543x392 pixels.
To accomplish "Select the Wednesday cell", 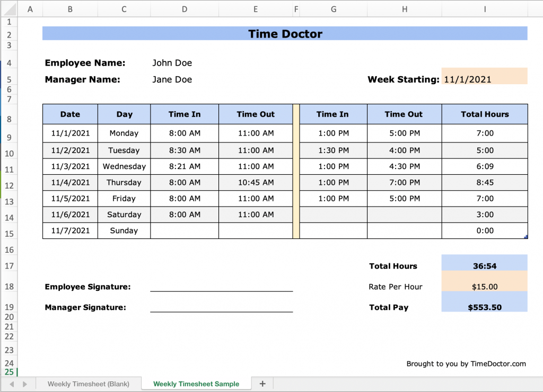I will click(124, 166).
